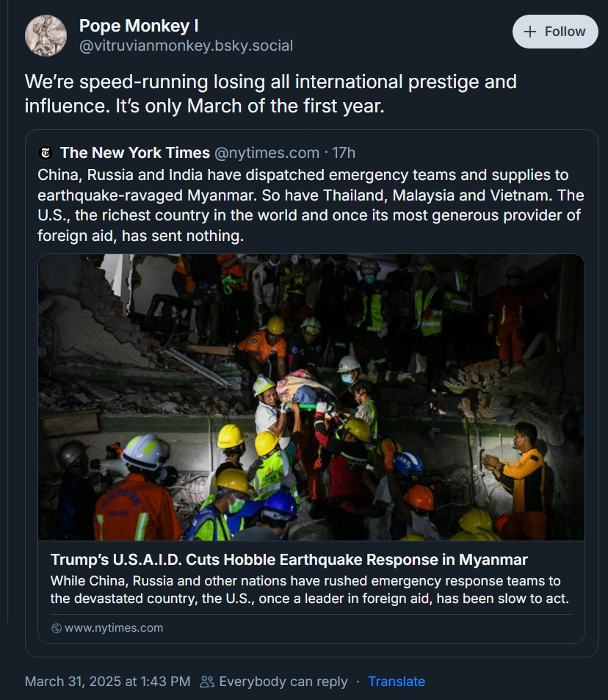Click the globe icon beside www.nytimes.com
Screen dimensions: 608x700
[x=57, y=628]
